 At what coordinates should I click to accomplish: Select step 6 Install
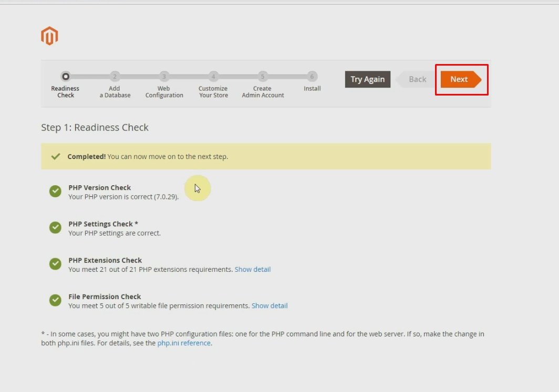(312, 76)
